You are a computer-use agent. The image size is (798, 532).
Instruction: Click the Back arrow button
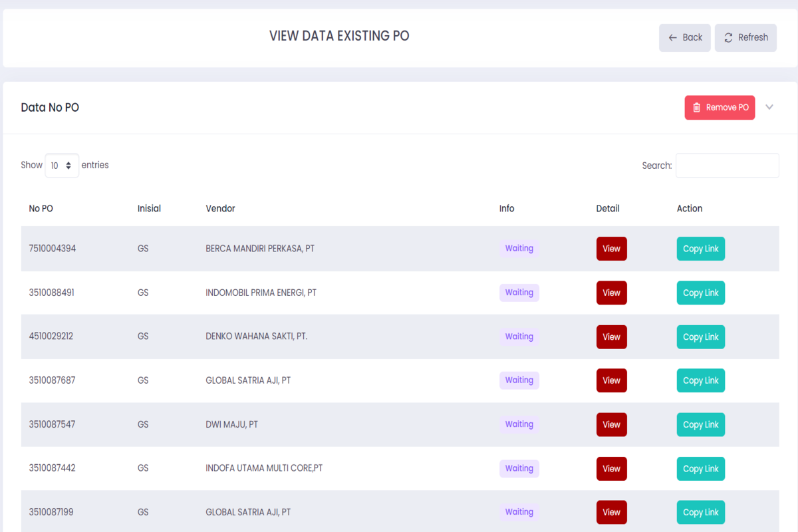point(684,38)
